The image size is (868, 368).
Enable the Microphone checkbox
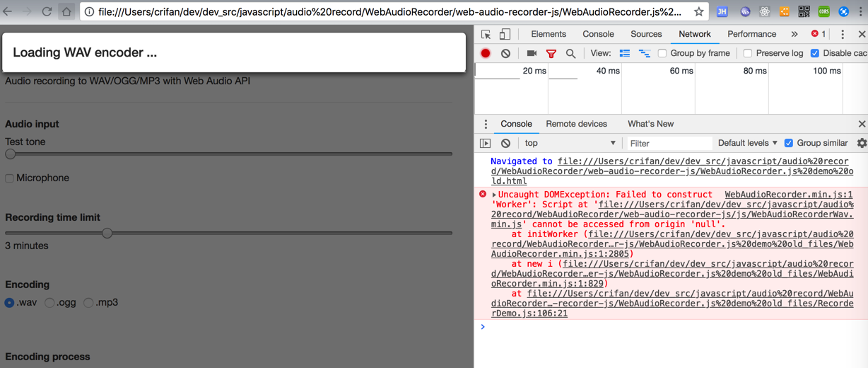click(9, 178)
